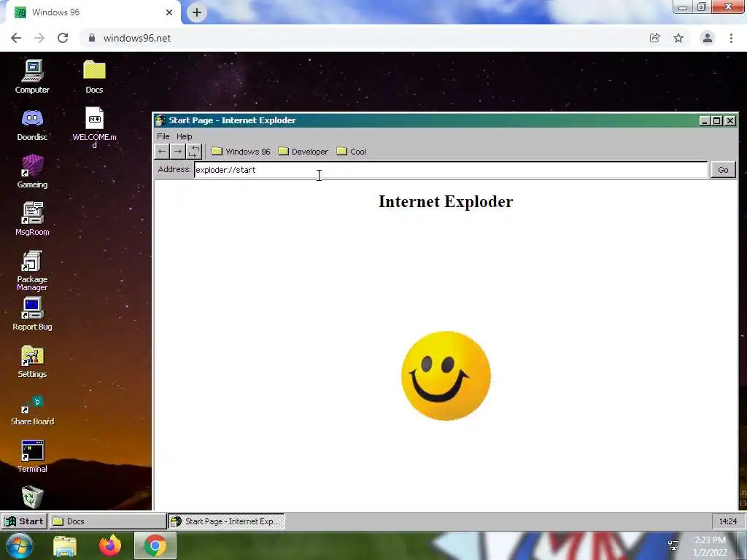Click Internet Exploder title bar icon
Viewport: 747px width, 560px height.
click(160, 120)
